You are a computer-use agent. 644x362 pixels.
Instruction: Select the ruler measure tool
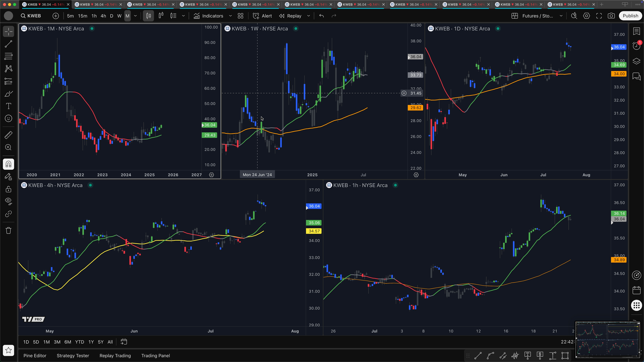(x=9, y=135)
